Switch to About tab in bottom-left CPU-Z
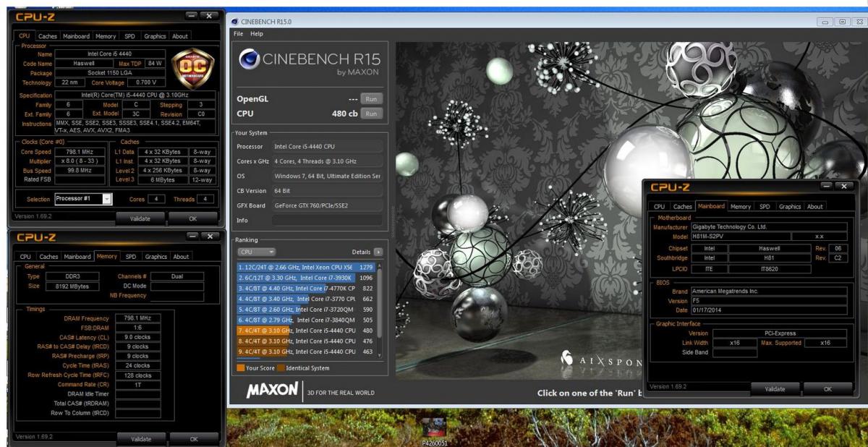The height and width of the screenshot is (447, 868). [181, 256]
